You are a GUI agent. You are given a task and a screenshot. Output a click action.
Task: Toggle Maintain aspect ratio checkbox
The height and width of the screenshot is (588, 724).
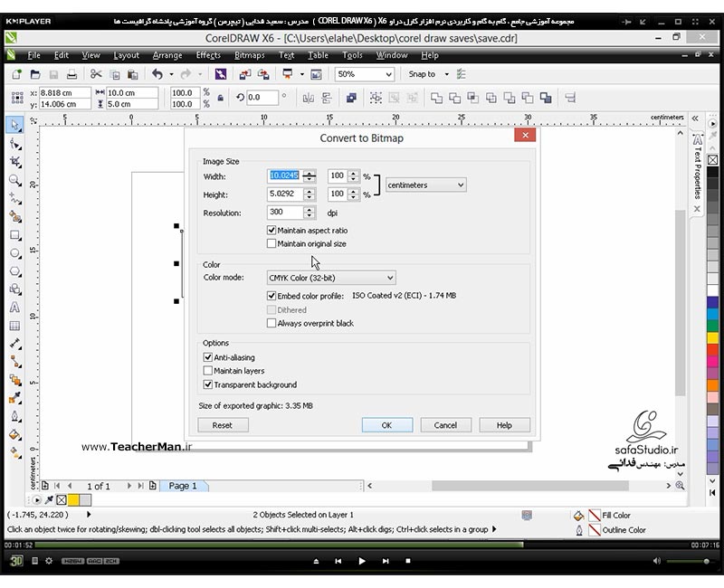[x=271, y=230]
